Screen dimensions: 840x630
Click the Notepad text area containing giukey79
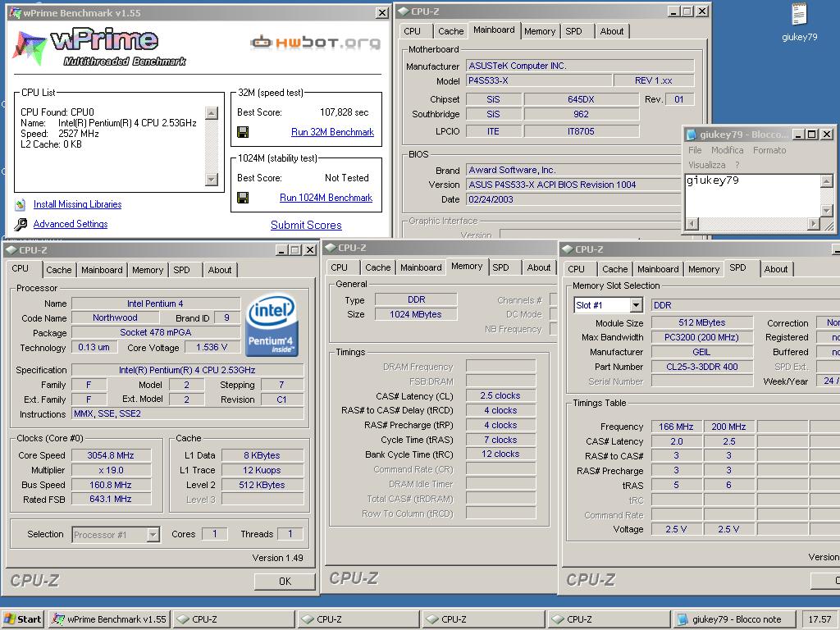click(753, 195)
